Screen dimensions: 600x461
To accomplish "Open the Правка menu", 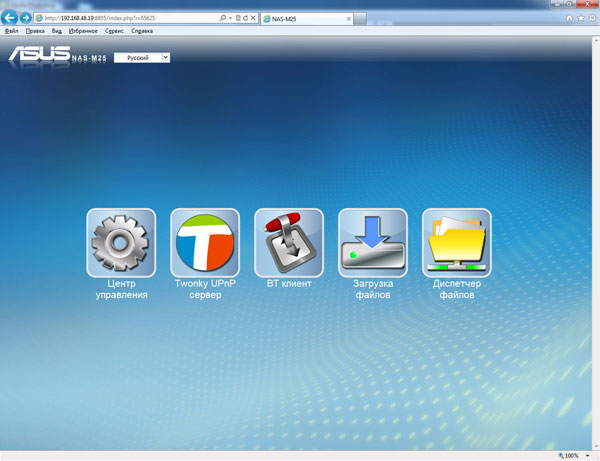I will tap(35, 31).
